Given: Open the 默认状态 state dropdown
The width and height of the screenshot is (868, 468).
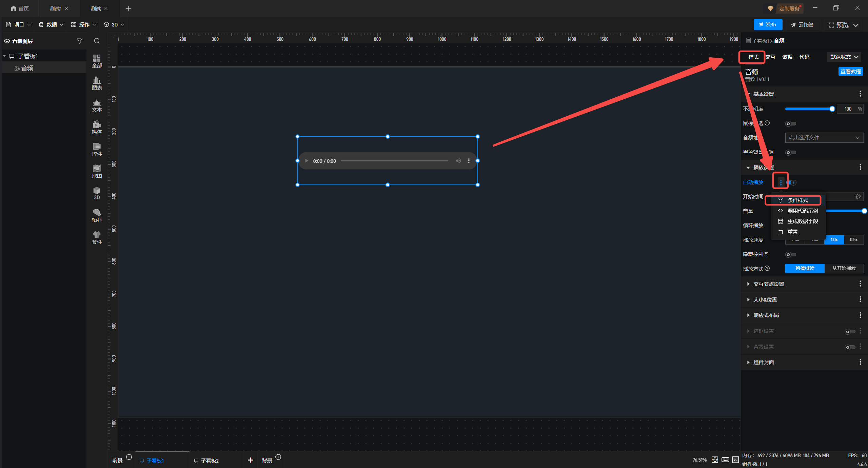Looking at the screenshot, I should point(844,57).
